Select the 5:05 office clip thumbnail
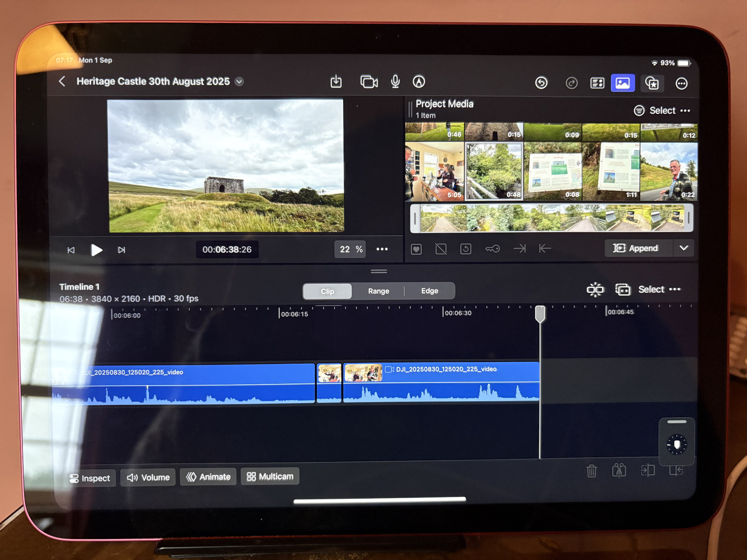Image resolution: width=747 pixels, height=560 pixels. tap(434, 171)
